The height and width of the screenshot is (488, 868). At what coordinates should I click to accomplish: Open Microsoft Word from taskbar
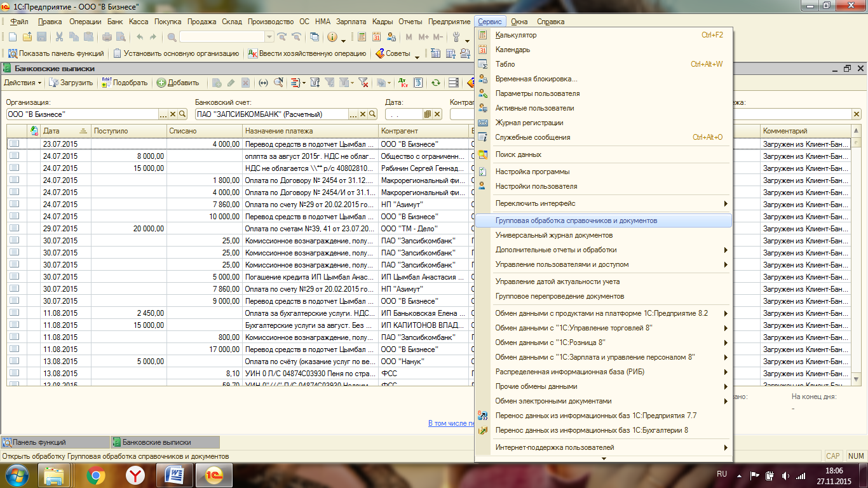(x=173, y=475)
